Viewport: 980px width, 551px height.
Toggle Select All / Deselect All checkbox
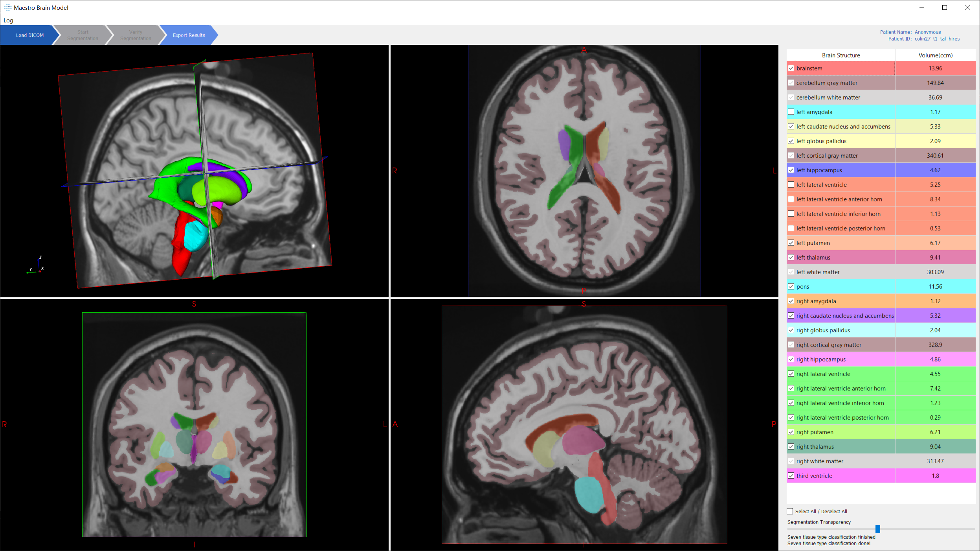point(790,512)
